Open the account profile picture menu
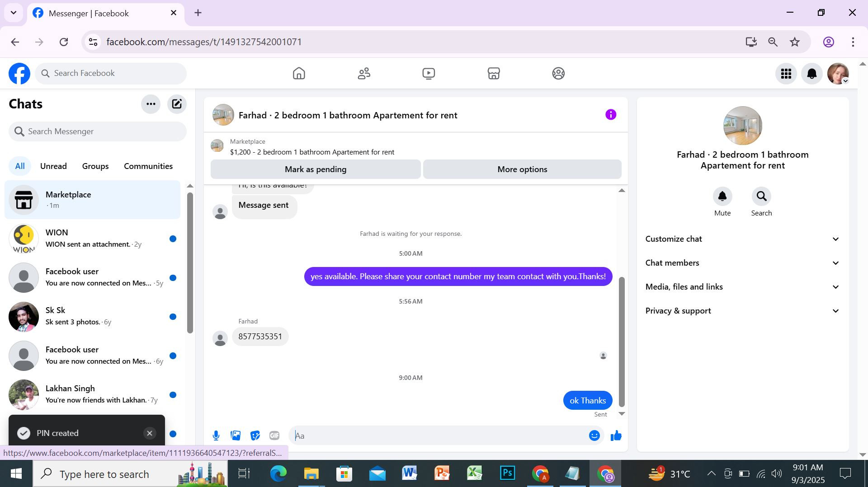The height and width of the screenshot is (487, 868). 838,73
